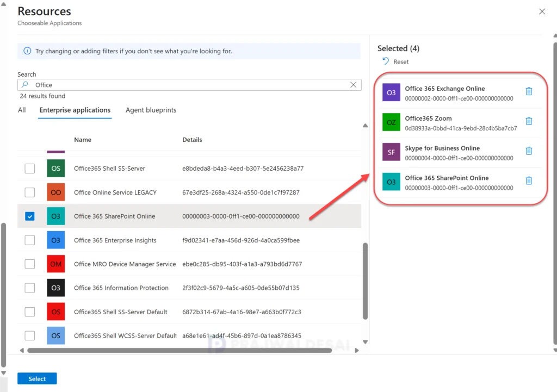
Task: Click the Office365 Zoom entry in Selected
Action: [428, 118]
